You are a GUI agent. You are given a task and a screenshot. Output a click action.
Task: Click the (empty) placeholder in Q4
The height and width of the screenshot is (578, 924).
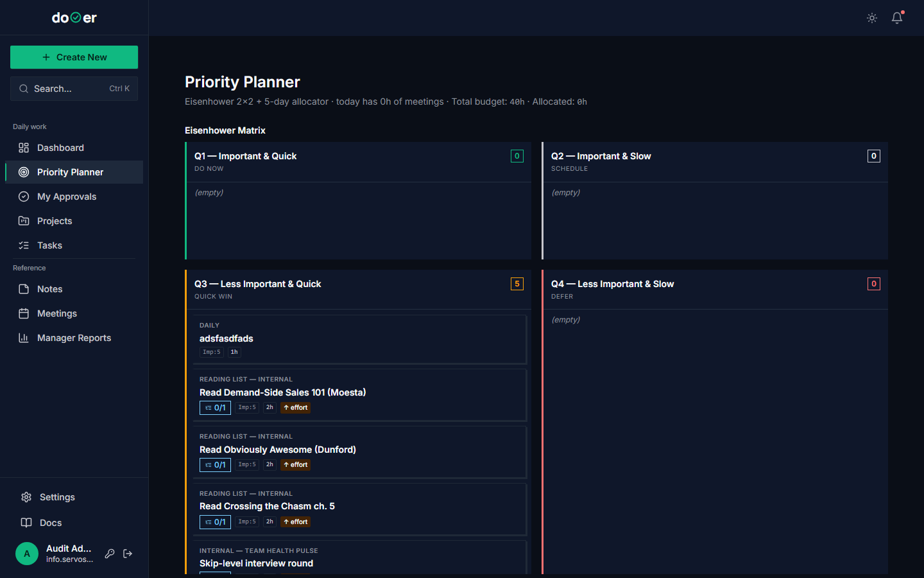pyautogui.click(x=566, y=320)
